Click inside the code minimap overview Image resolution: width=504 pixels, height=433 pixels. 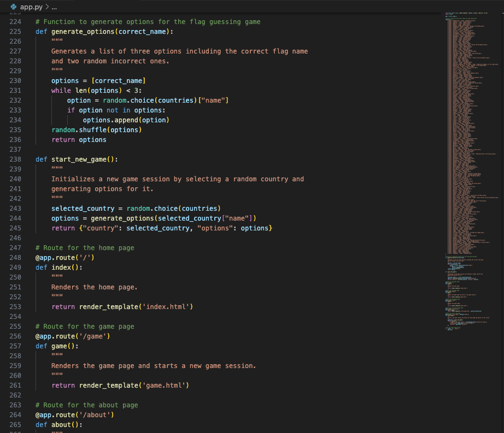[x=472, y=171]
